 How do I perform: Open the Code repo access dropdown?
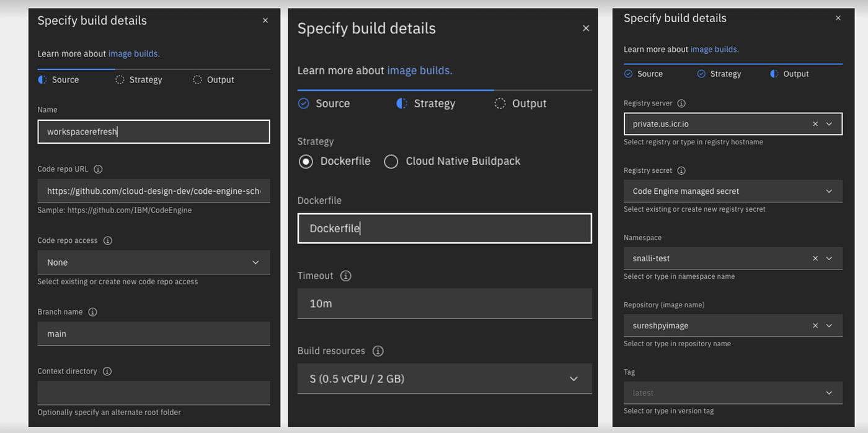tap(153, 263)
